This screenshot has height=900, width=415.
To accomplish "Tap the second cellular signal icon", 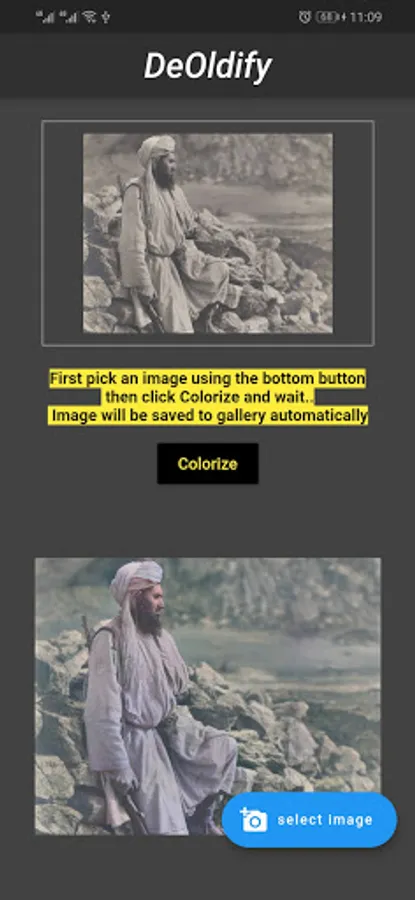I will tap(68, 17).
